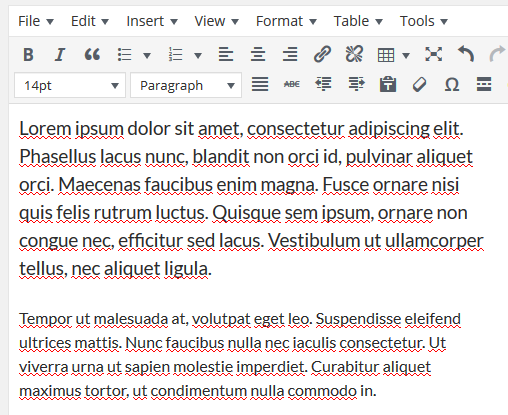Click the word "Curabitur" in second paragraph

345,367
